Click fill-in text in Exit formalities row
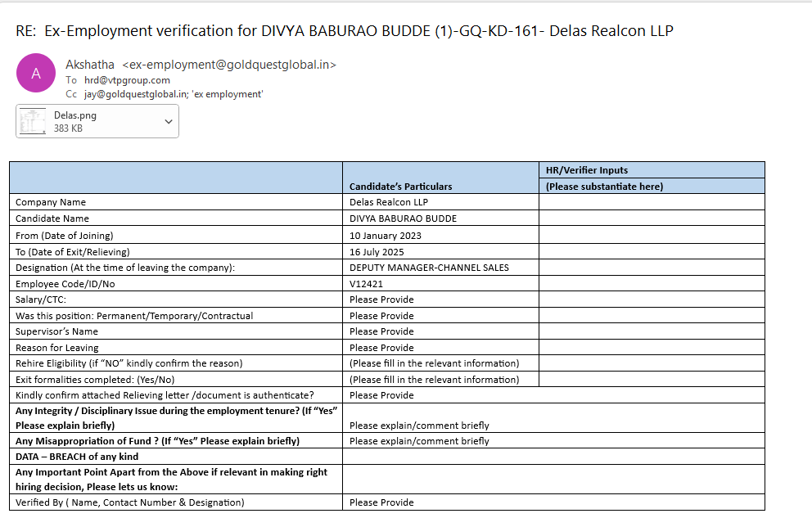The height and width of the screenshot is (518, 812). 435,380
